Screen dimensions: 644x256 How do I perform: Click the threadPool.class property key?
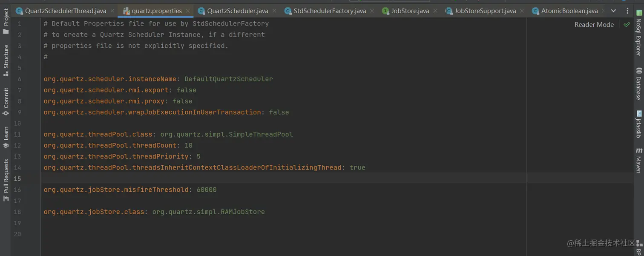(x=98, y=134)
